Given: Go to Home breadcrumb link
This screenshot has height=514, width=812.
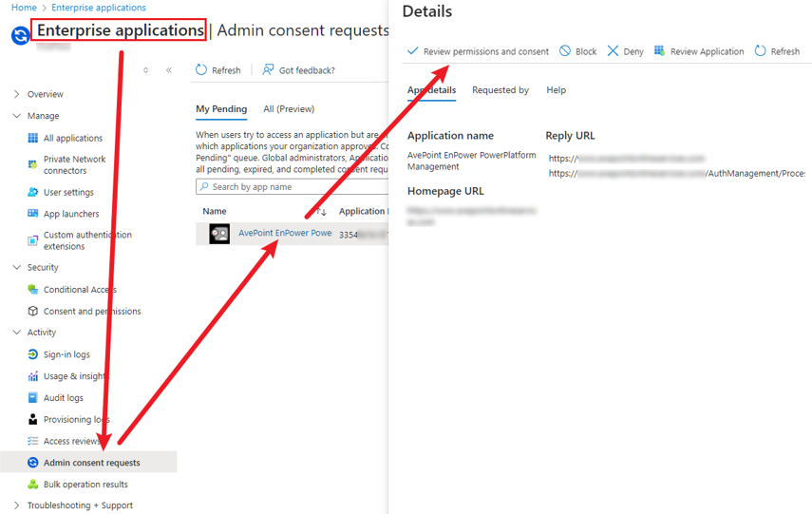Looking at the screenshot, I should (x=24, y=8).
